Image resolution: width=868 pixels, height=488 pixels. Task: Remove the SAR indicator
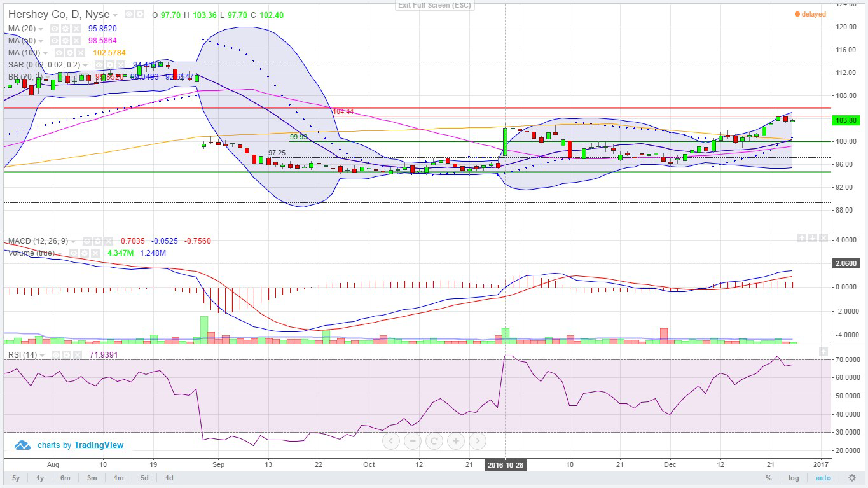click(121, 65)
